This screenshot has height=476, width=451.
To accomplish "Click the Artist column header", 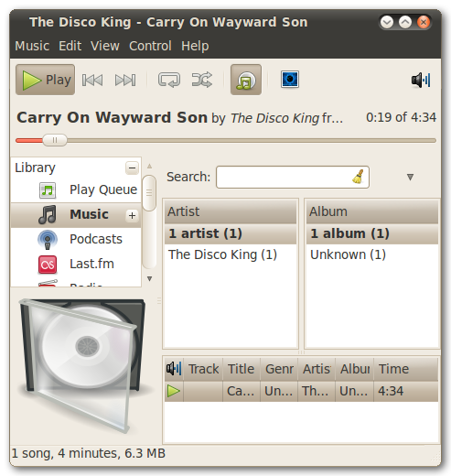I will click(231, 211).
